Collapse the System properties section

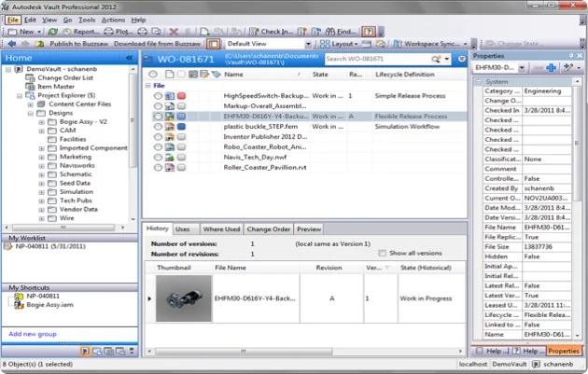(479, 82)
